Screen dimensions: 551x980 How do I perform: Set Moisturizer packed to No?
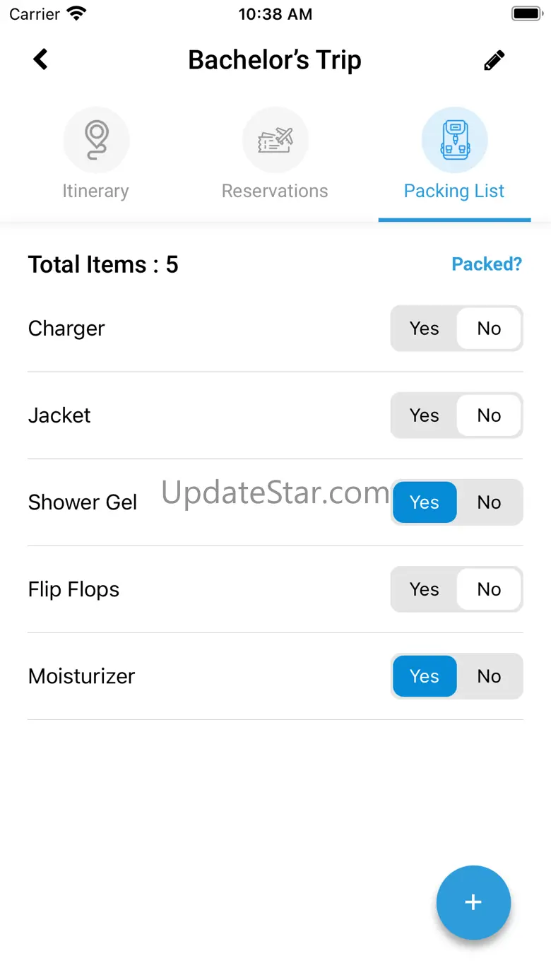[489, 676]
